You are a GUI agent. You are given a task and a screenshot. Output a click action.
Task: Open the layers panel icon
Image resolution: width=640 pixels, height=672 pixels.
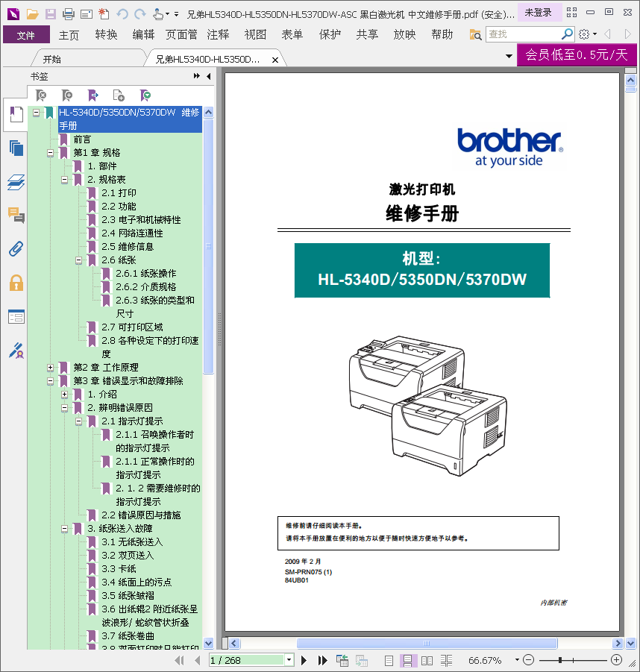click(16, 182)
